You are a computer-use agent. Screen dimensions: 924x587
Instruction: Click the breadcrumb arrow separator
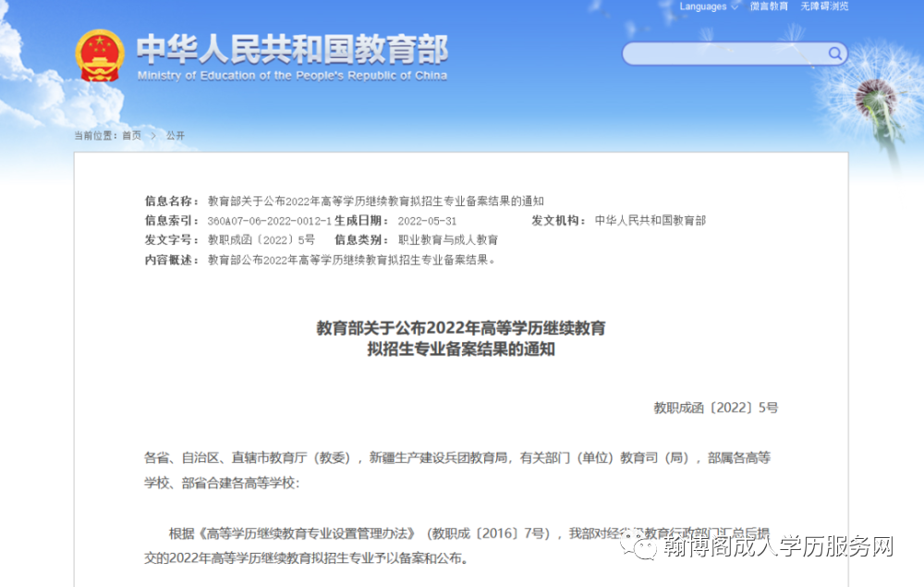tap(153, 136)
